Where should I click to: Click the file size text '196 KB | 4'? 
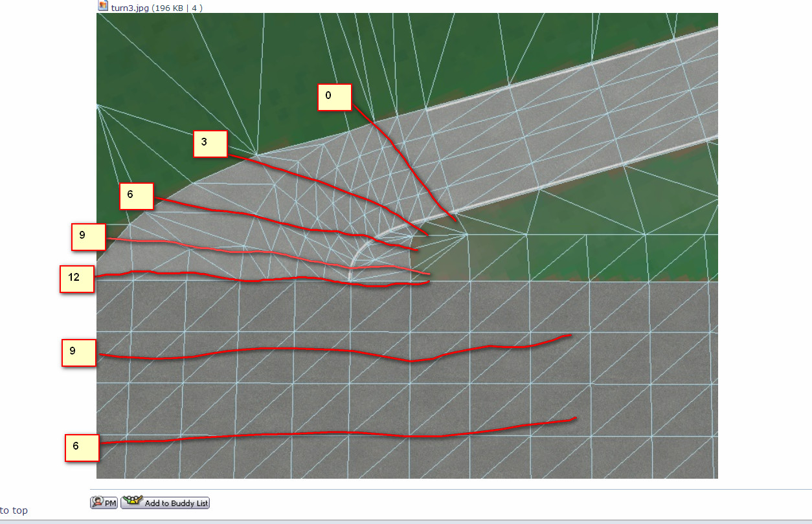[177, 7]
